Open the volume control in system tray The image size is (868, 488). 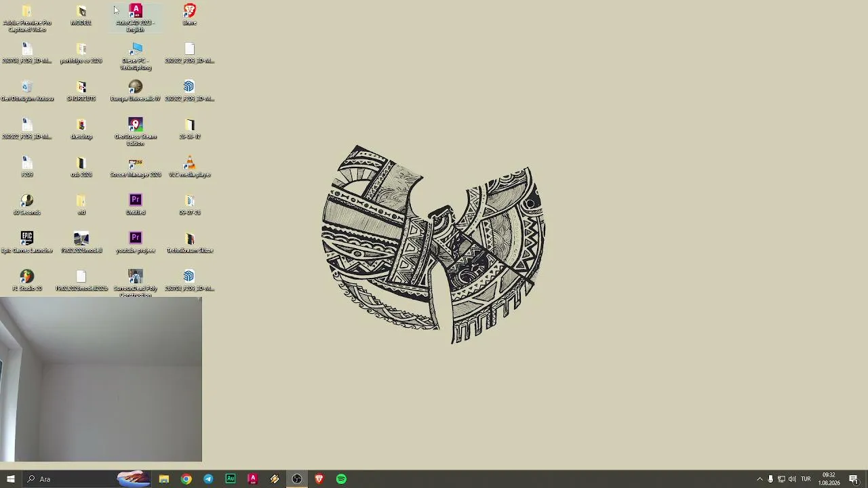tap(792, 479)
